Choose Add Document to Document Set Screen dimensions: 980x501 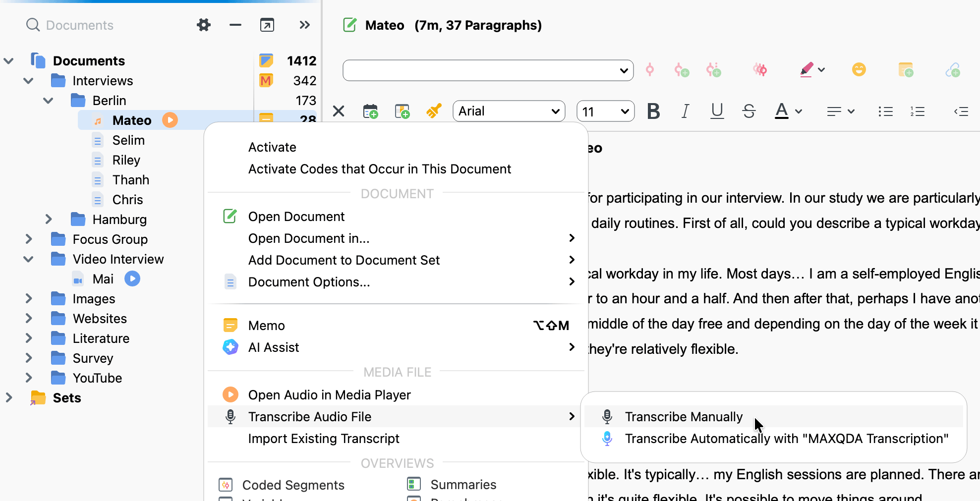(396, 260)
